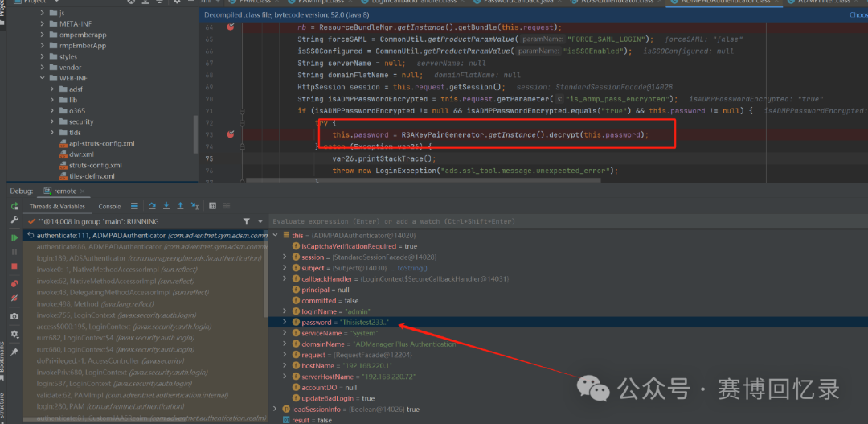Run to Cursor

(194, 206)
